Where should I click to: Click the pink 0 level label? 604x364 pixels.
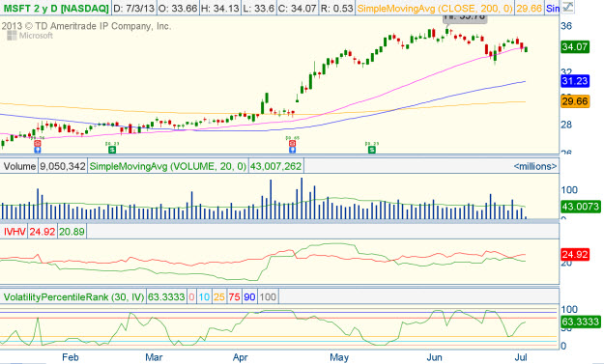(191, 296)
